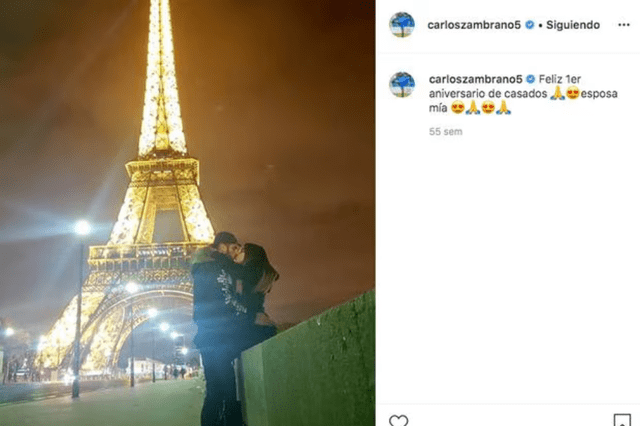Open carloszambrano5 username in the header

pyautogui.click(x=474, y=25)
